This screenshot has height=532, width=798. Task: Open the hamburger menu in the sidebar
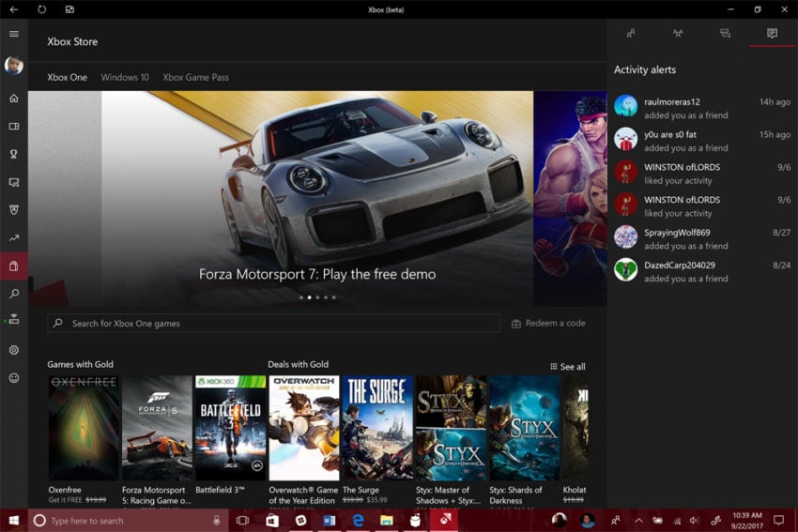[14, 34]
